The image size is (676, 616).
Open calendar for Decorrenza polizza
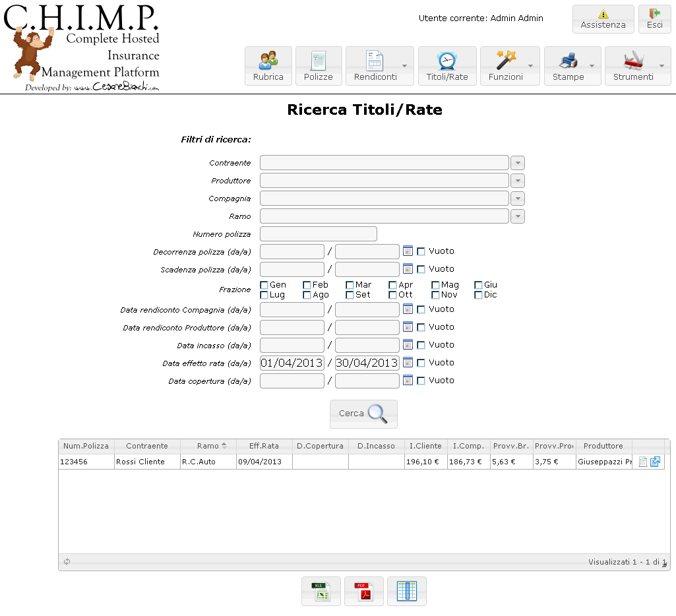pyautogui.click(x=408, y=251)
